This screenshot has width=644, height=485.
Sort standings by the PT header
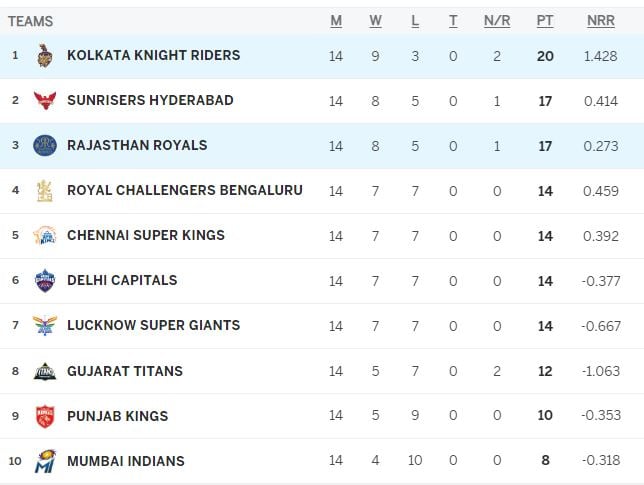(x=545, y=21)
